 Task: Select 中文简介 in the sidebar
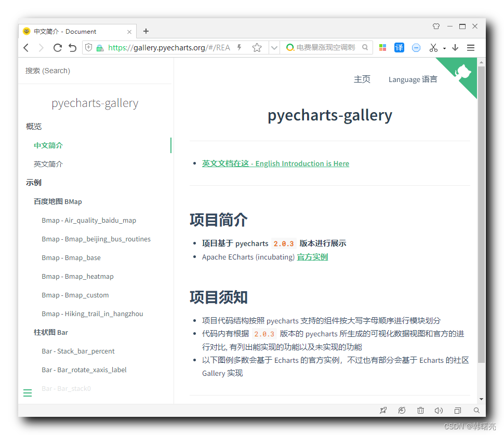[x=48, y=145]
